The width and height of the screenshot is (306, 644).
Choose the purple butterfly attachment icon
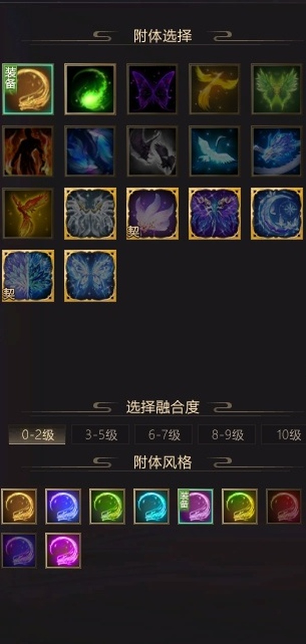point(152,89)
